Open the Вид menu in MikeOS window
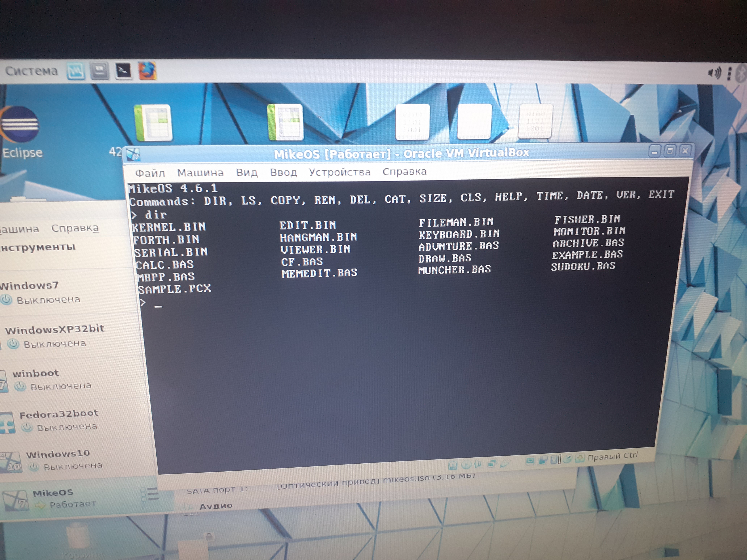Screen dimensions: 747x560 (x=247, y=173)
